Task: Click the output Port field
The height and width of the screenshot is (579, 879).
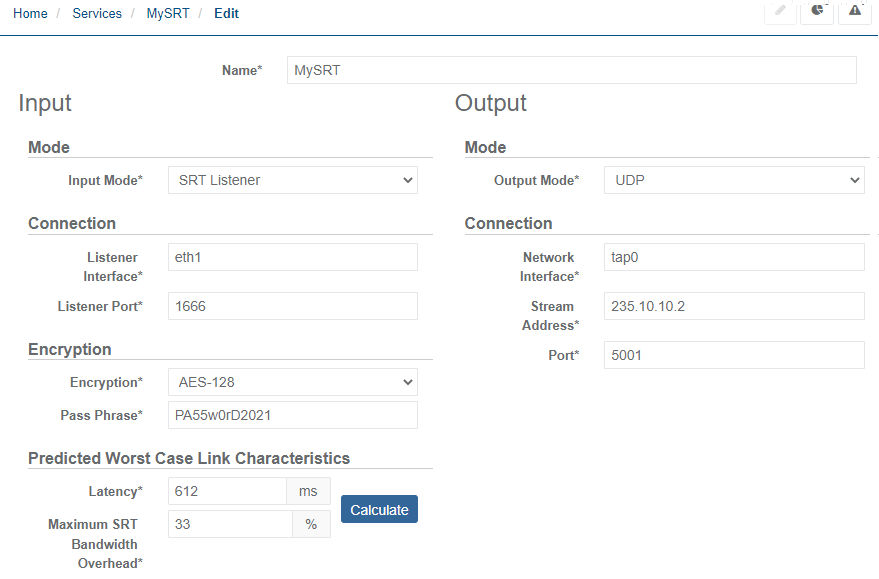Action: point(734,355)
